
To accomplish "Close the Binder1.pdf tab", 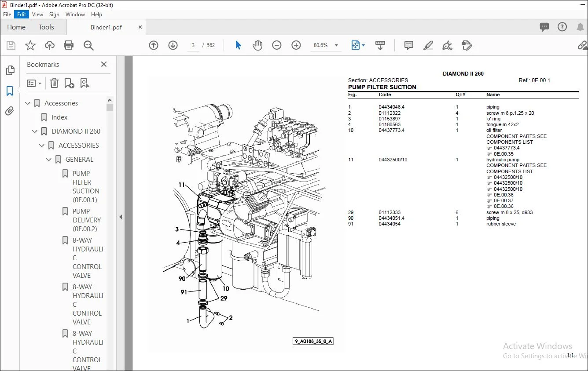I will [x=140, y=27].
